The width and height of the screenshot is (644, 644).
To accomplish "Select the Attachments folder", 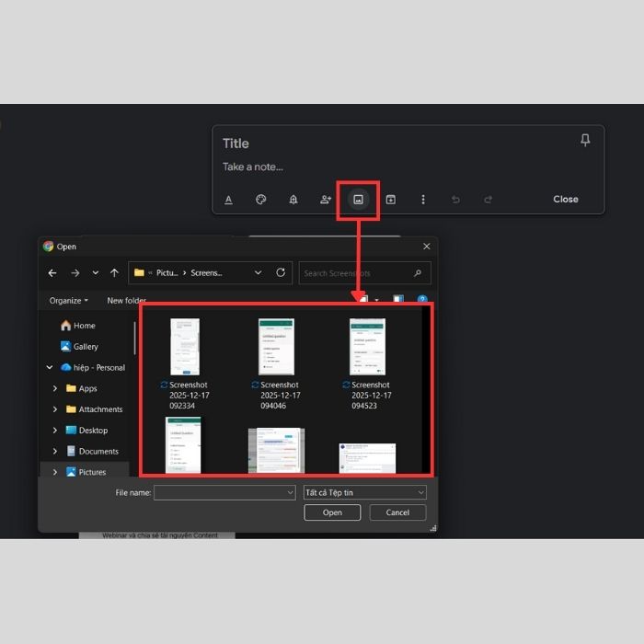I will click(95, 409).
